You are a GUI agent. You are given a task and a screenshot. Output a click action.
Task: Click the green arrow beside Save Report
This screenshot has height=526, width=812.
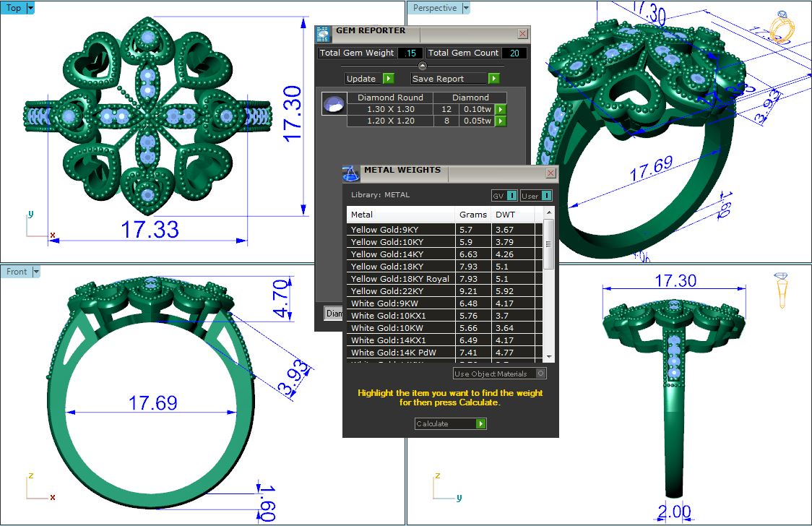click(493, 78)
